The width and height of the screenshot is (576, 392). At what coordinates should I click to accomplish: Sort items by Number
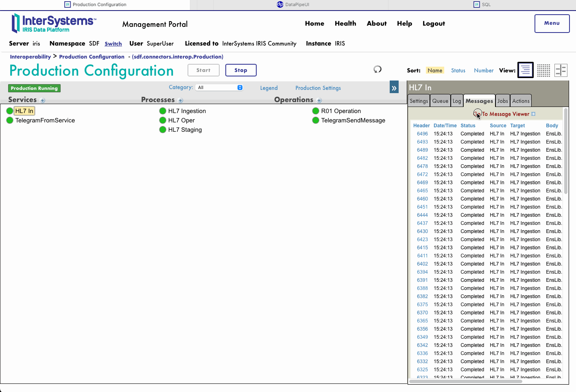[484, 70]
